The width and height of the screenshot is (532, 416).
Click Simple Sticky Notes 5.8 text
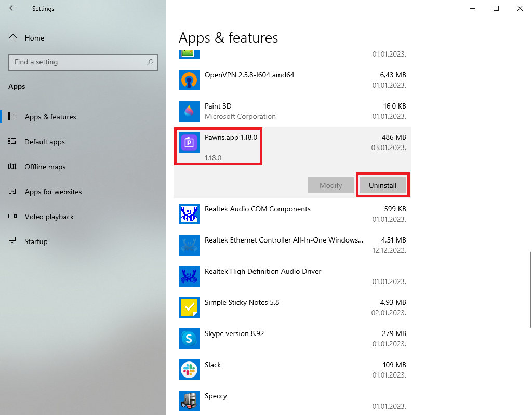[x=242, y=302]
